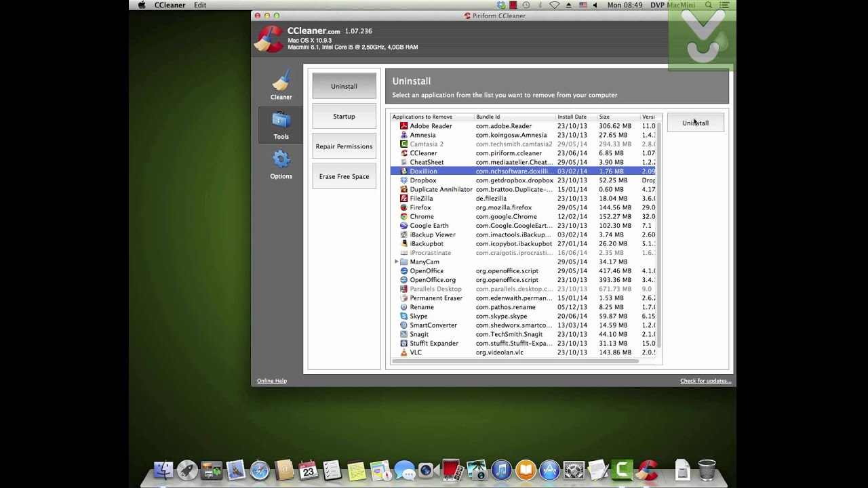This screenshot has width=868, height=488.
Task: Select the Doxillion row
Action: pos(523,171)
